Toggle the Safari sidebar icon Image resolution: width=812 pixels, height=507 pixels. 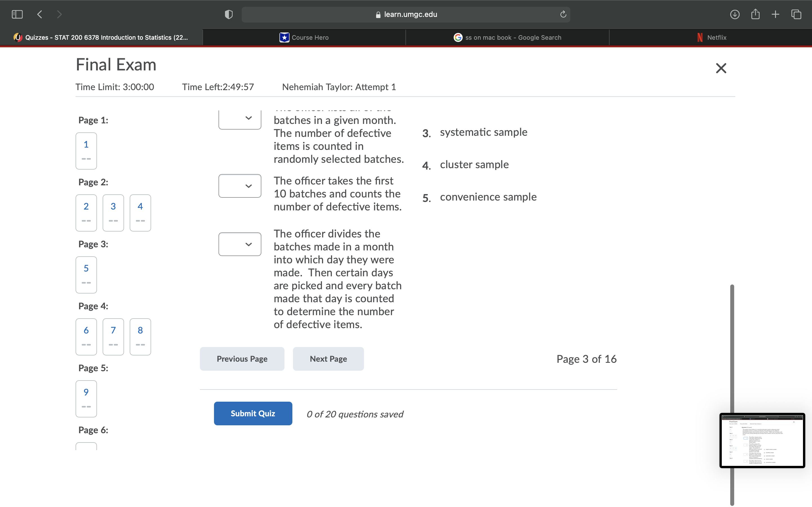[17, 14]
